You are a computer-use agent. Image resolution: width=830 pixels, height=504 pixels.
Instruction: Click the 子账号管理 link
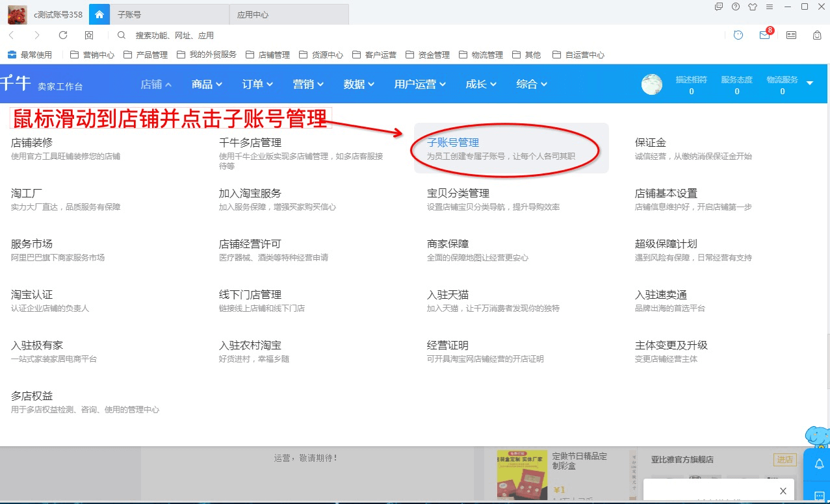(453, 143)
